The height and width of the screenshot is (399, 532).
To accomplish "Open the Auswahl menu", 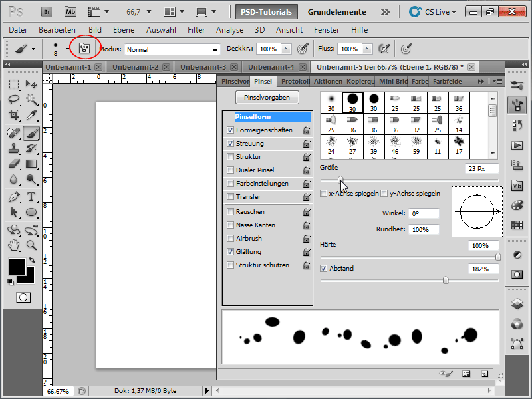I will click(x=161, y=30).
